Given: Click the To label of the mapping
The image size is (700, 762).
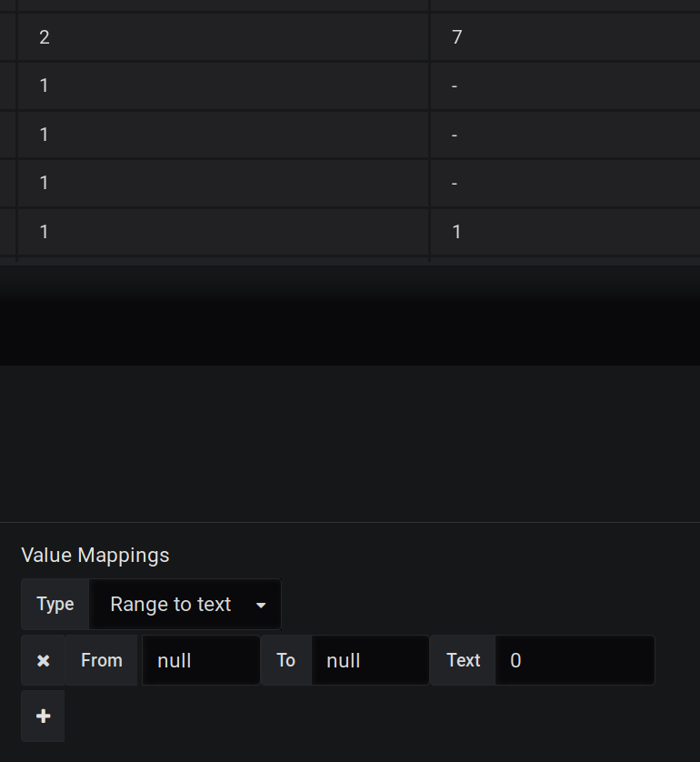Looking at the screenshot, I should 285,660.
